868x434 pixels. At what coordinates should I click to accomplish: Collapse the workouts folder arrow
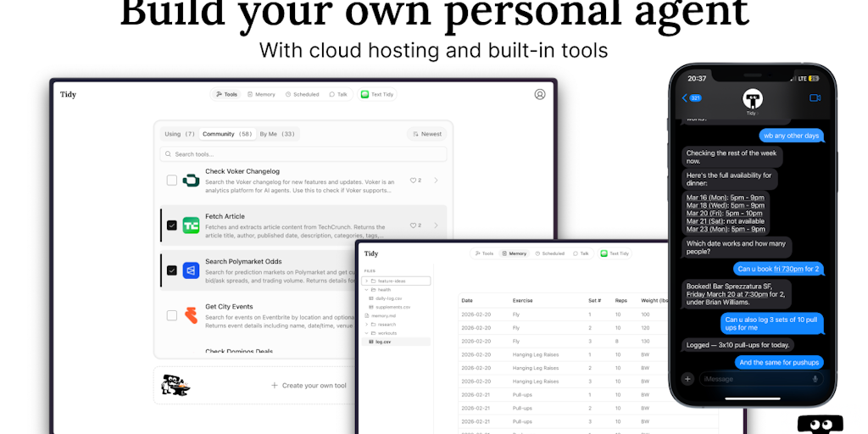click(x=366, y=333)
